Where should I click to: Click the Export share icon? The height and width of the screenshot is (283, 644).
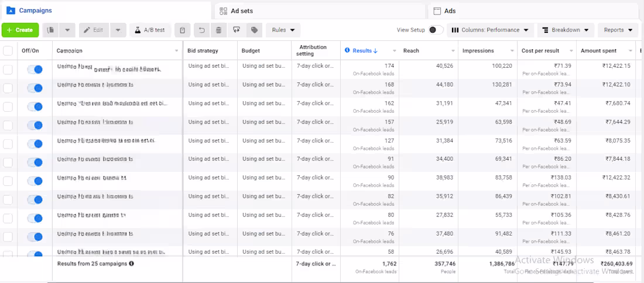click(x=236, y=30)
